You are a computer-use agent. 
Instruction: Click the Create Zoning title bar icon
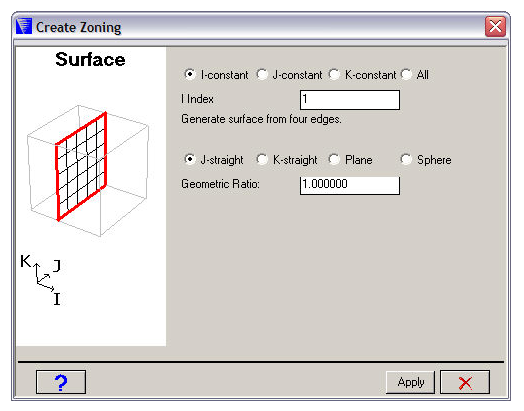pos(24,26)
